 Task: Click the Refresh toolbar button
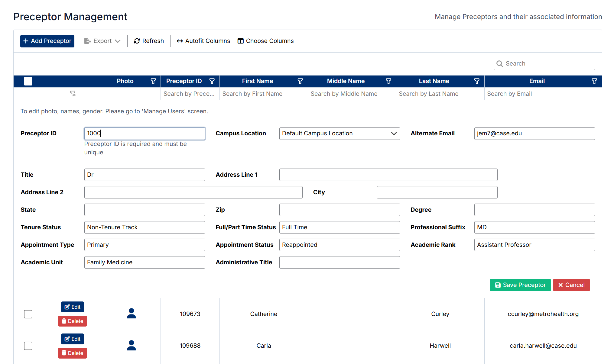[x=149, y=41]
